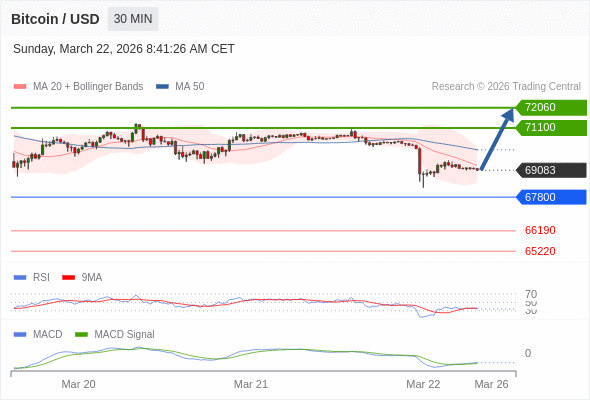Click the red 66190 support level label
Image resolution: width=590 pixels, height=400 pixels.
(540, 230)
